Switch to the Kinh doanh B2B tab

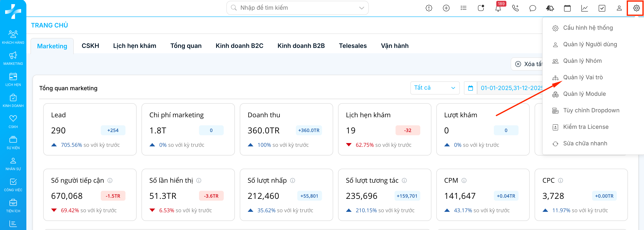(301, 46)
